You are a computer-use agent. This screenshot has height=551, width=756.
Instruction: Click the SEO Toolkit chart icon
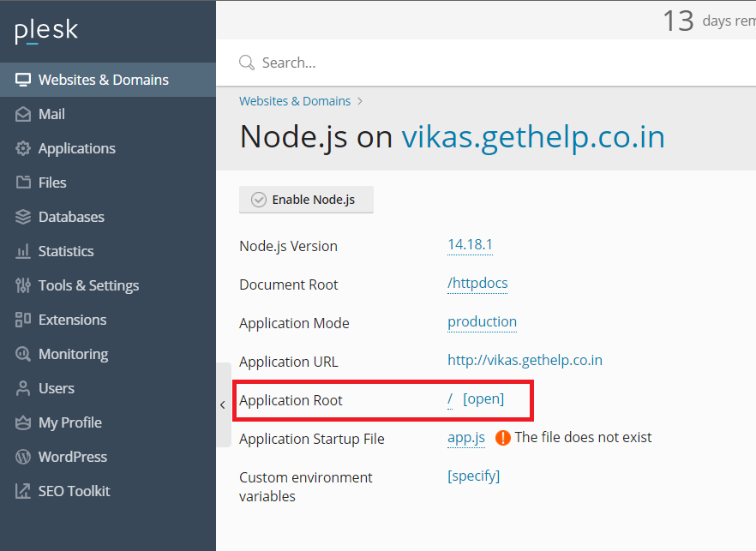click(x=22, y=491)
